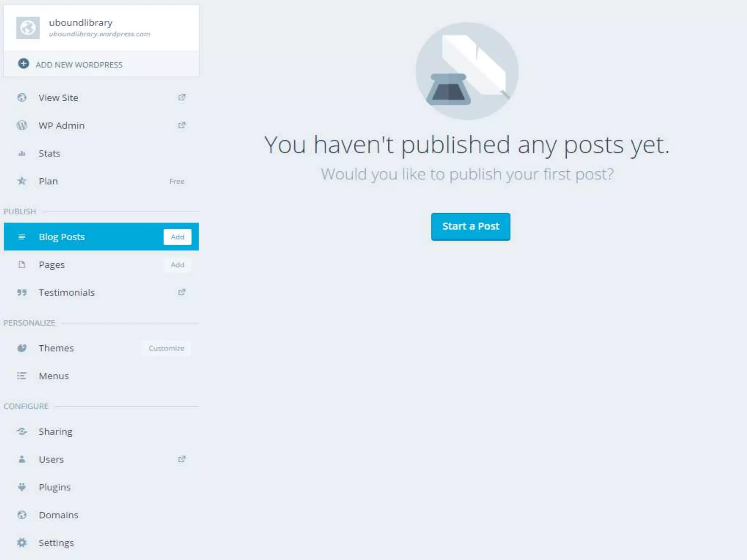The width and height of the screenshot is (747, 560).
Task: Select the Blog Posts menu entry
Action: coord(62,237)
